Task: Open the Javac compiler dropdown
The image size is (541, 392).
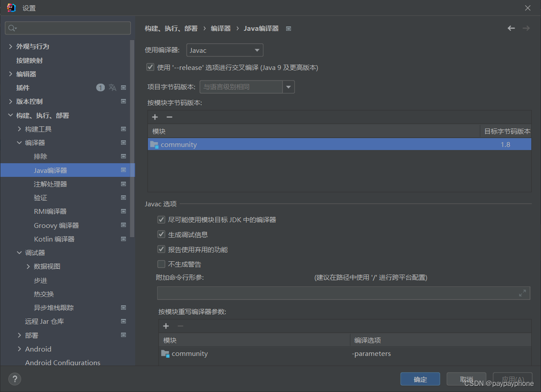Action: click(257, 50)
